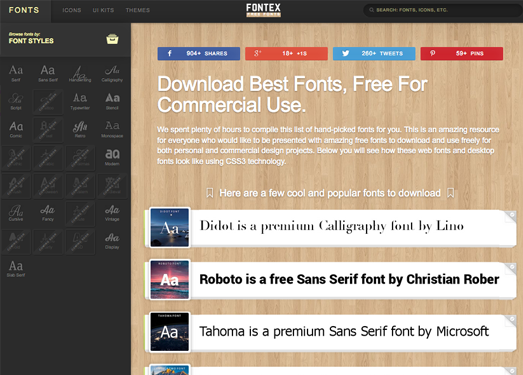Click the yellow basket icon beside Font Styles
The image size is (523, 375).
point(112,39)
